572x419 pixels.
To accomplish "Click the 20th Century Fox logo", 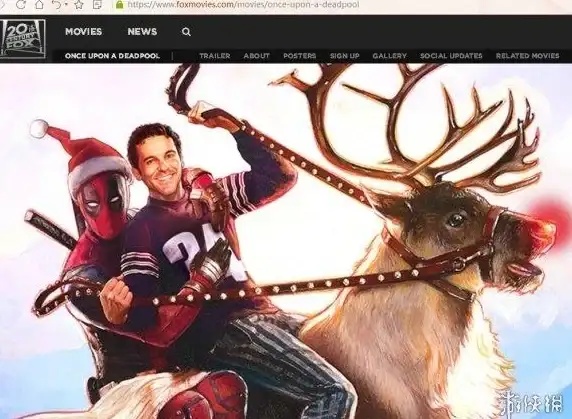I will pos(23,39).
